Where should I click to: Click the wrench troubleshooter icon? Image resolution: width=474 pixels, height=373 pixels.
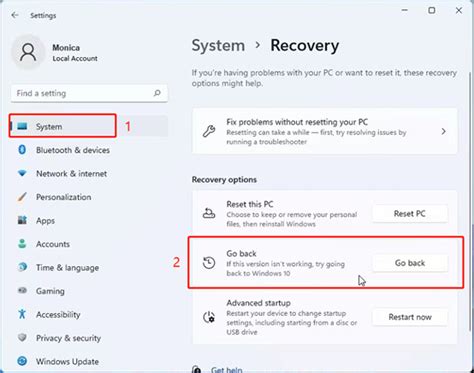pyautogui.click(x=209, y=131)
